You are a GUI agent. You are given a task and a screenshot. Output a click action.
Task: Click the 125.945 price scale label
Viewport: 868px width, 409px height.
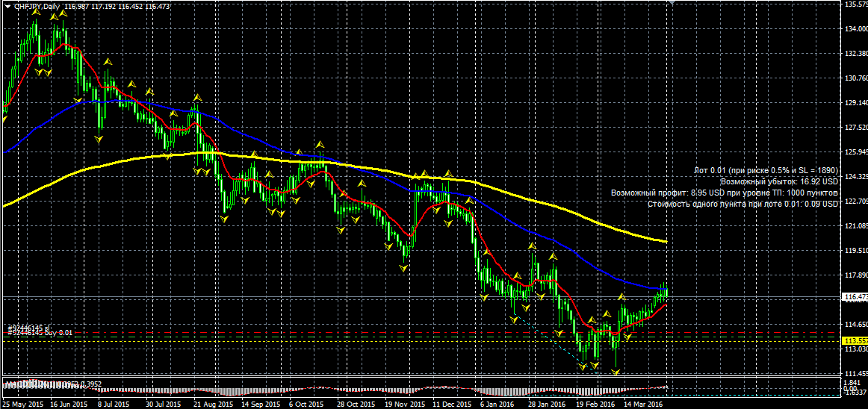(x=855, y=152)
